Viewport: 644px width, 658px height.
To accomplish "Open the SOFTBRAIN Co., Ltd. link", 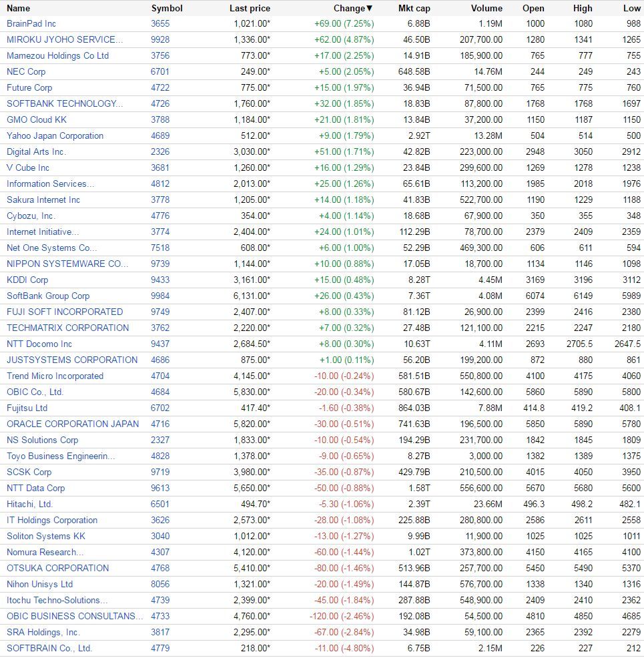I will [x=49, y=648].
